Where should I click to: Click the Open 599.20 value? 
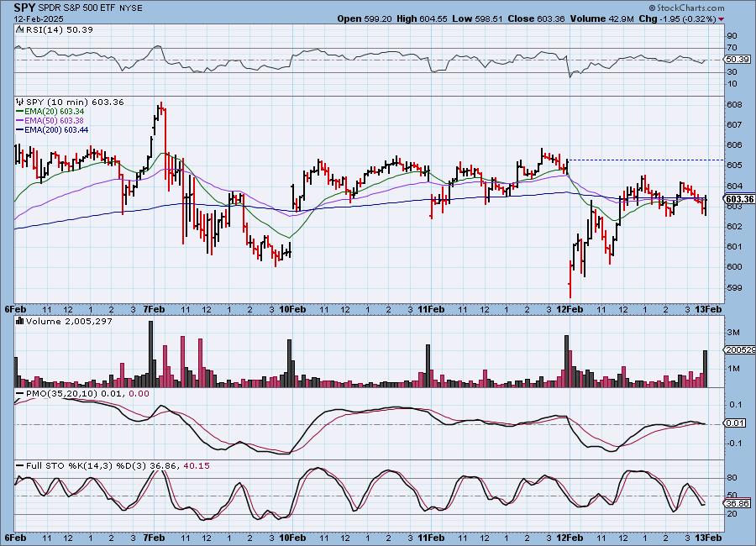(x=364, y=18)
